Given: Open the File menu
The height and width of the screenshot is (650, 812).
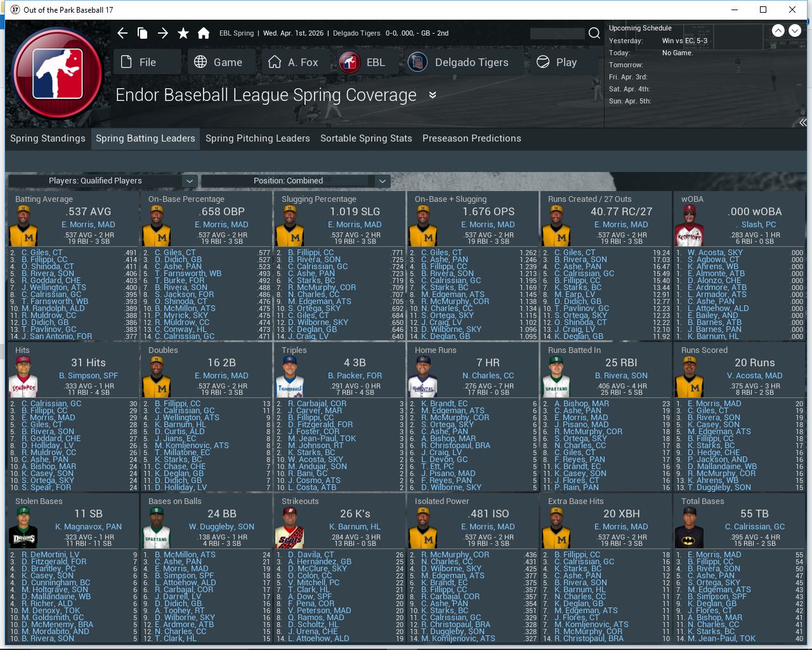Looking at the screenshot, I should pyautogui.click(x=148, y=62).
